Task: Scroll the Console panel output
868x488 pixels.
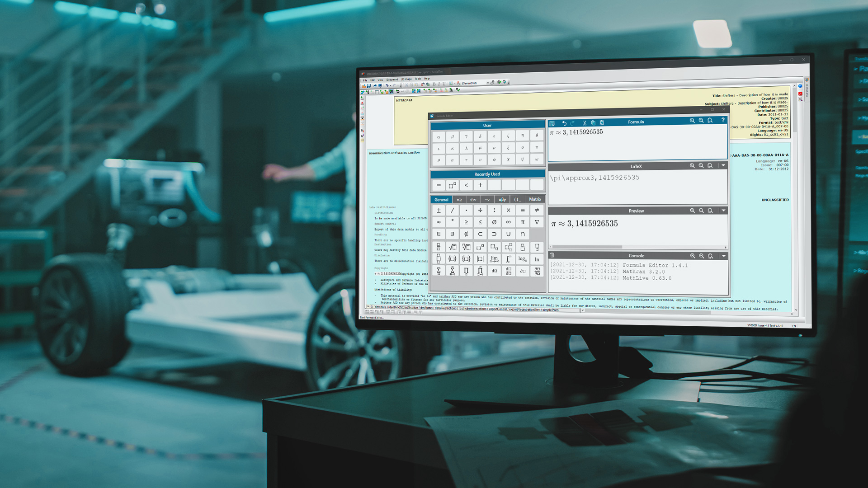Action: (726, 274)
